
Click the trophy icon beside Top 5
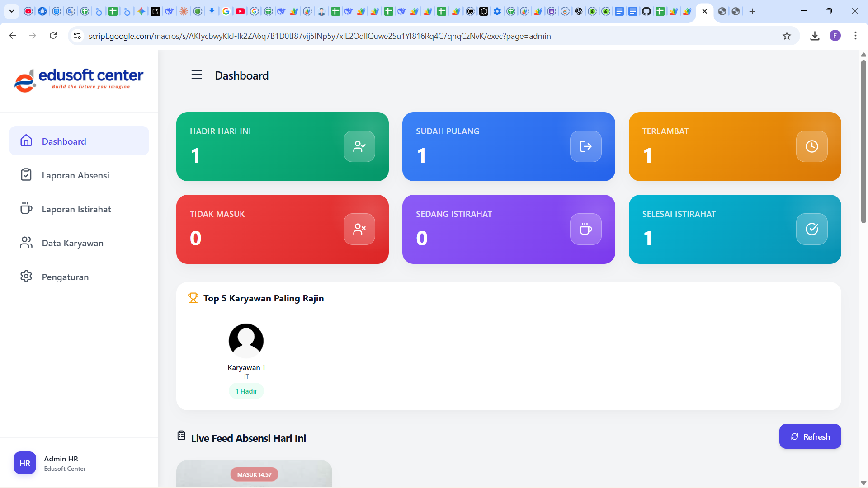tap(193, 298)
